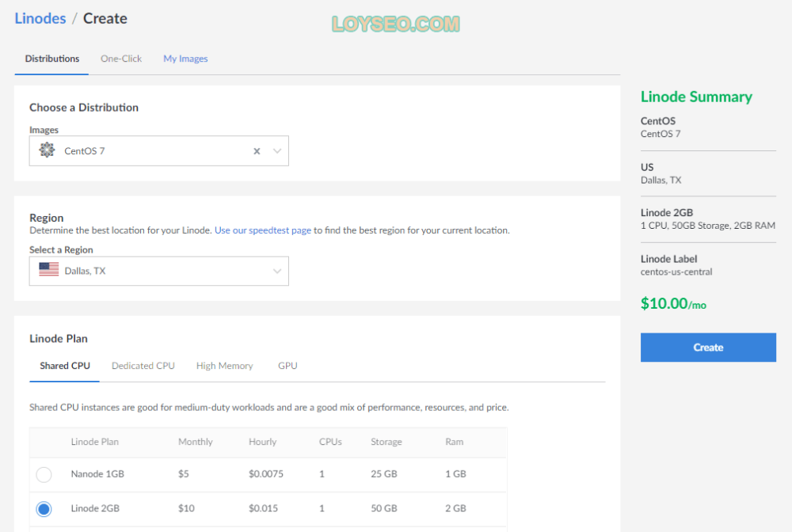Open the One-Click tab
The width and height of the screenshot is (792, 532).
pos(121,59)
